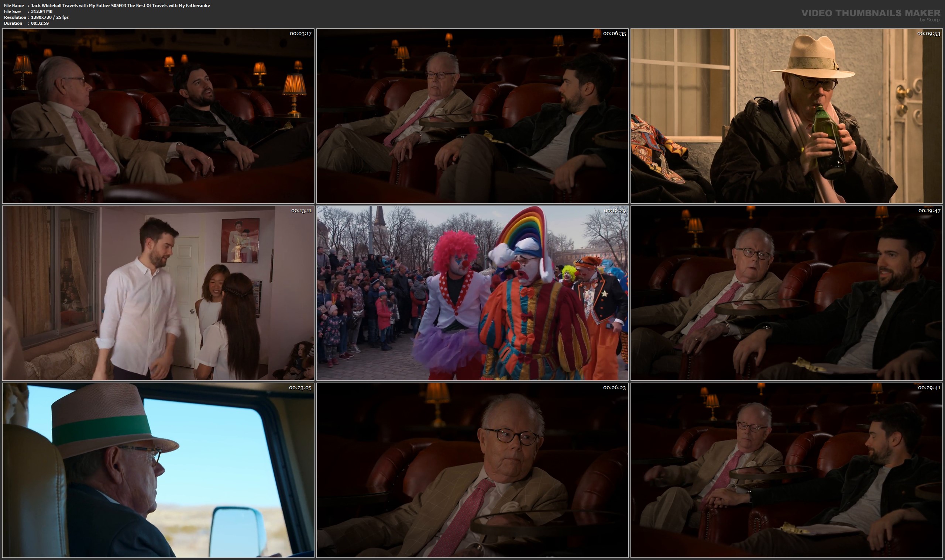Open the close-up frame at 00:26:23
Screen dimensions: 945x560
pyautogui.click(x=472, y=470)
